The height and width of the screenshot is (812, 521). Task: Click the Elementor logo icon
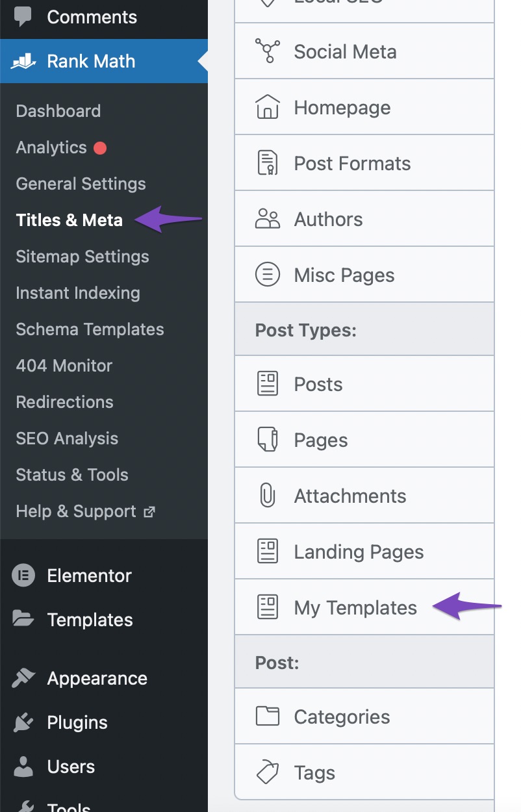tap(23, 576)
